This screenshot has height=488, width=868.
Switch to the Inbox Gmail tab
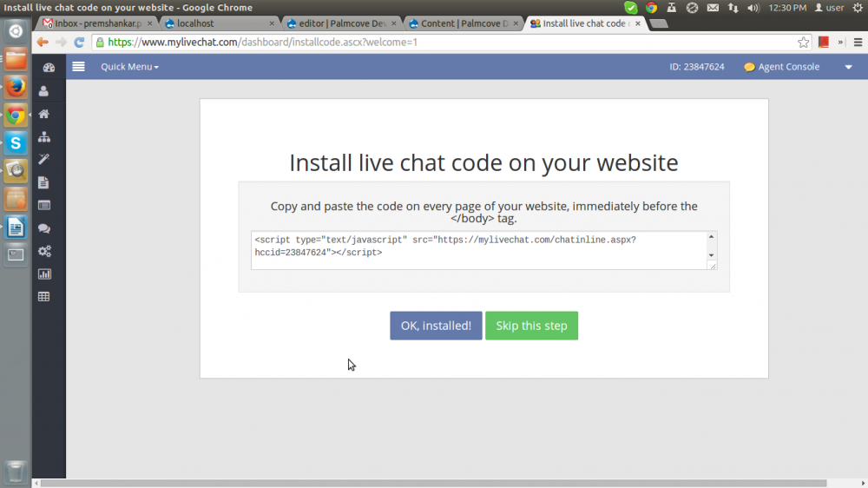point(97,23)
